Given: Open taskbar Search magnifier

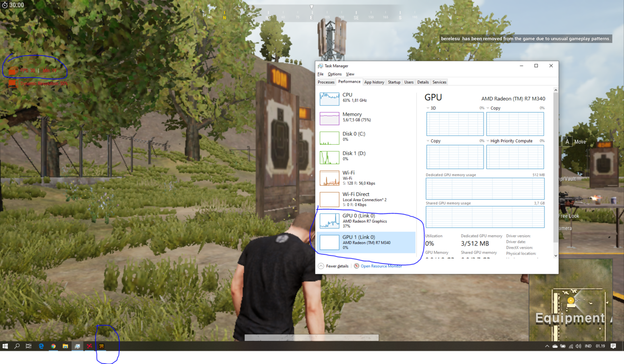Looking at the screenshot, I should point(17,346).
